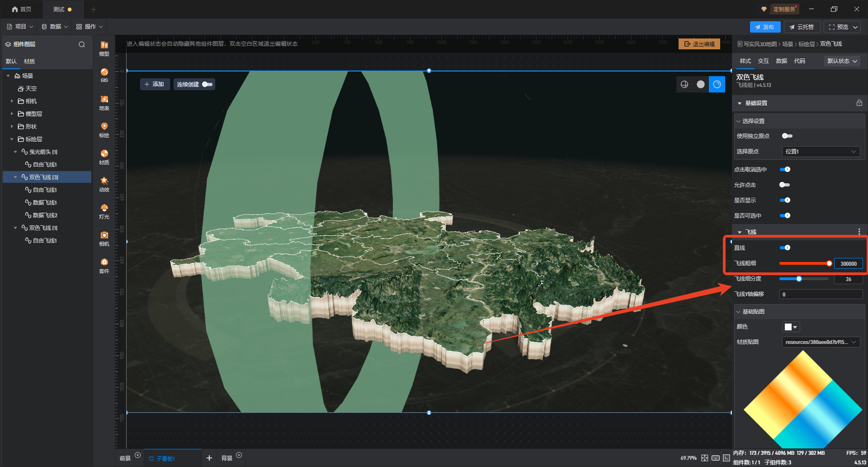This screenshot has height=467, width=868.
Task: Click the 发布 publish button
Action: (x=764, y=27)
